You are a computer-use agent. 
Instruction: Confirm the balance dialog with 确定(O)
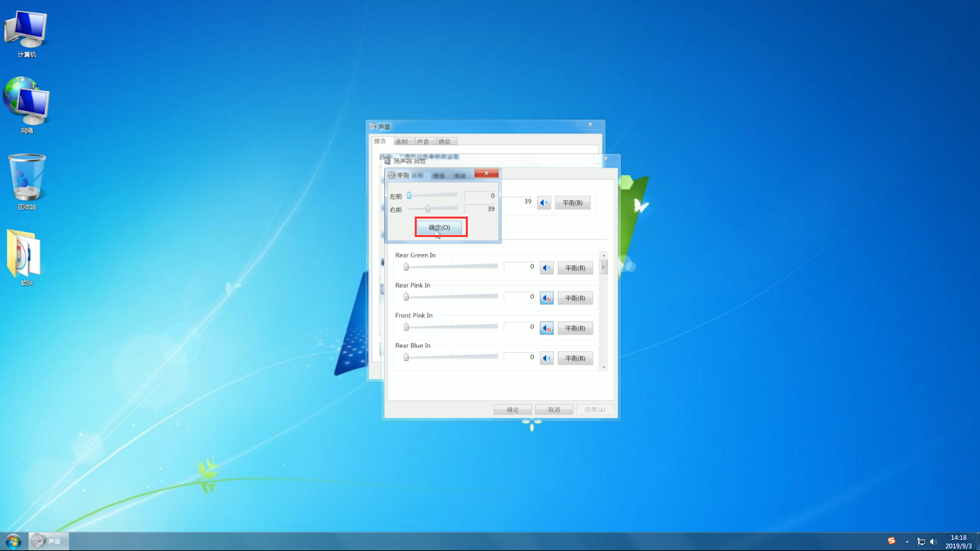click(439, 227)
